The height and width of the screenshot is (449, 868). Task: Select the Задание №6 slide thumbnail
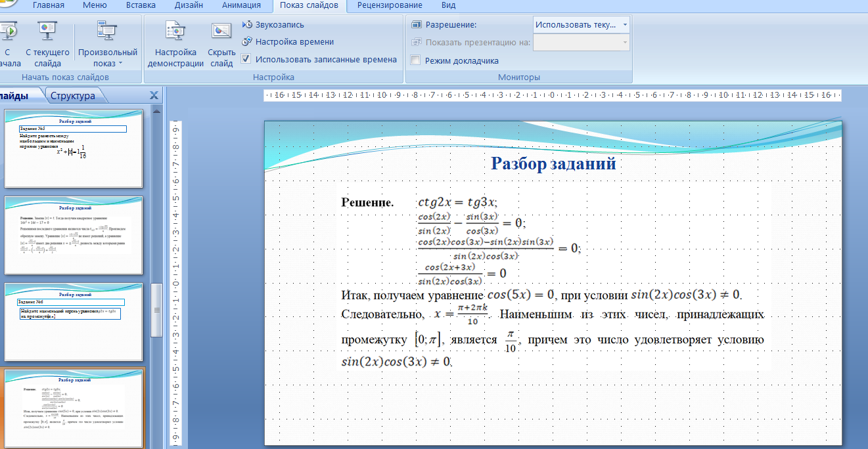[x=73, y=322]
